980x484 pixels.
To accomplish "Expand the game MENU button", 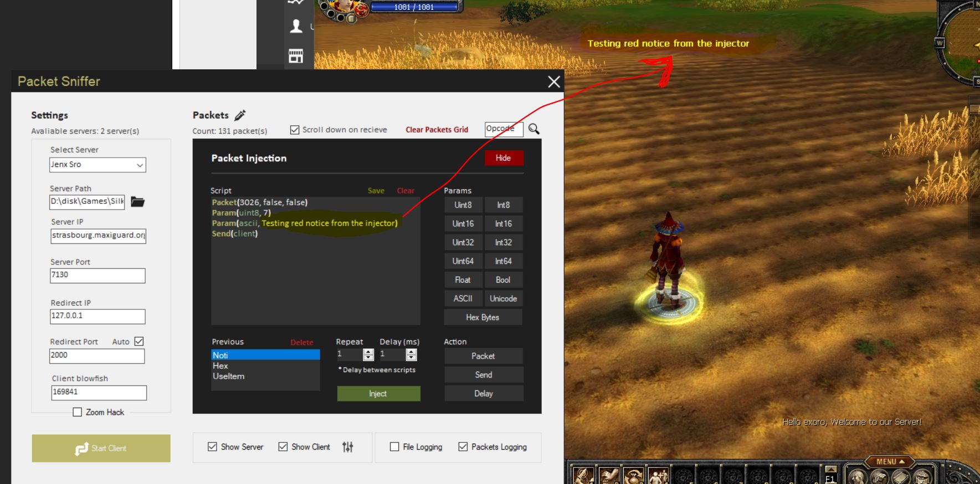I will [x=890, y=461].
